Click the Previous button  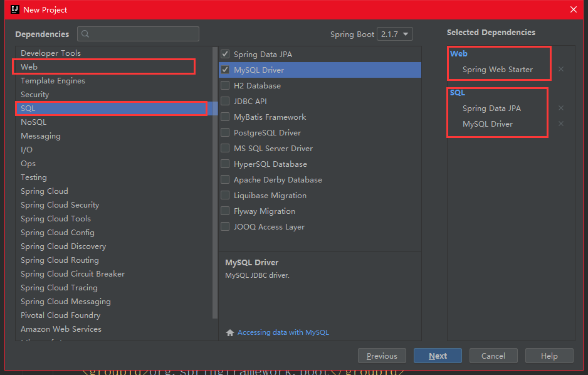(x=382, y=356)
